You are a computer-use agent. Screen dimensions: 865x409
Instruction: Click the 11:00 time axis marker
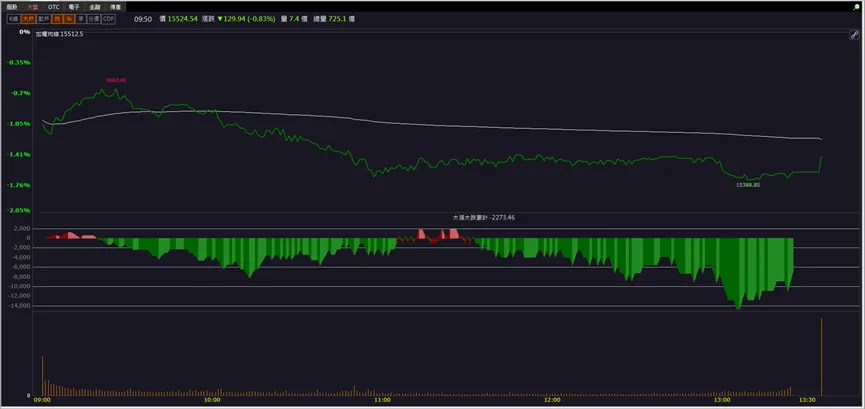click(382, 400)
